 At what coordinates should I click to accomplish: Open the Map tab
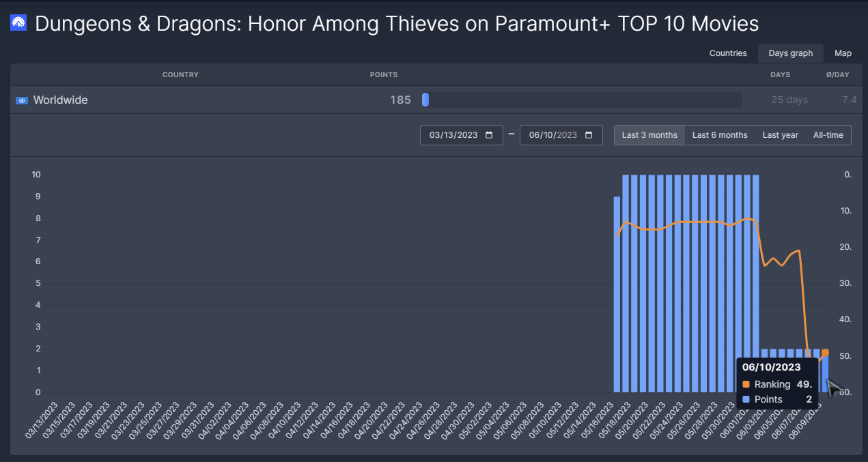pyautogui.click(x=843, y=53)
